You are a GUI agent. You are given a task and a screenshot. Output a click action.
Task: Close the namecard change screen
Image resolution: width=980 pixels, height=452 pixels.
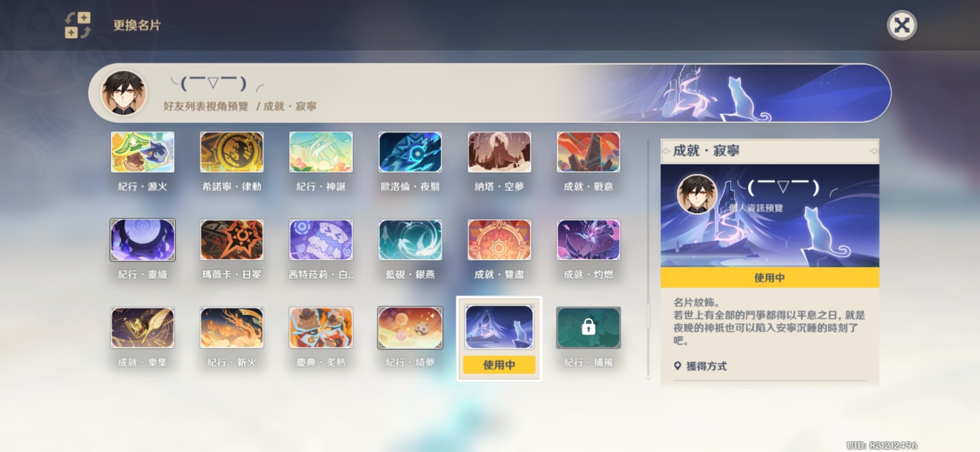pyautogui.click(x=902, y=25)
